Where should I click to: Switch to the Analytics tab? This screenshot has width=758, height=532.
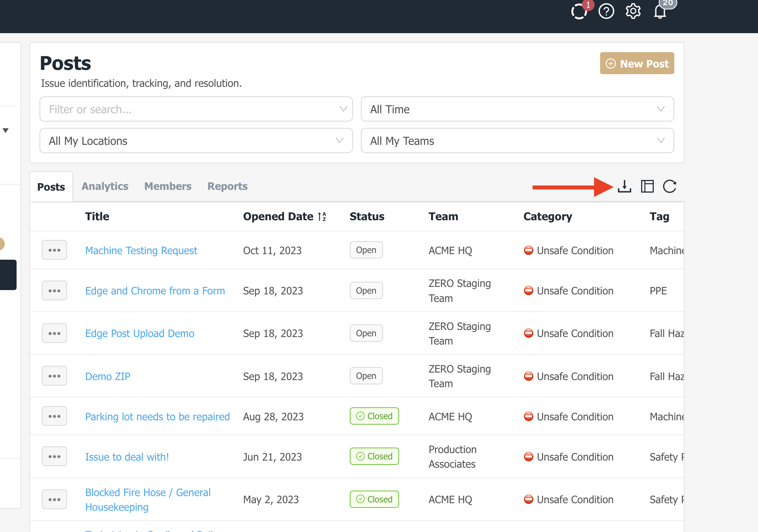(x=105, y=186)
